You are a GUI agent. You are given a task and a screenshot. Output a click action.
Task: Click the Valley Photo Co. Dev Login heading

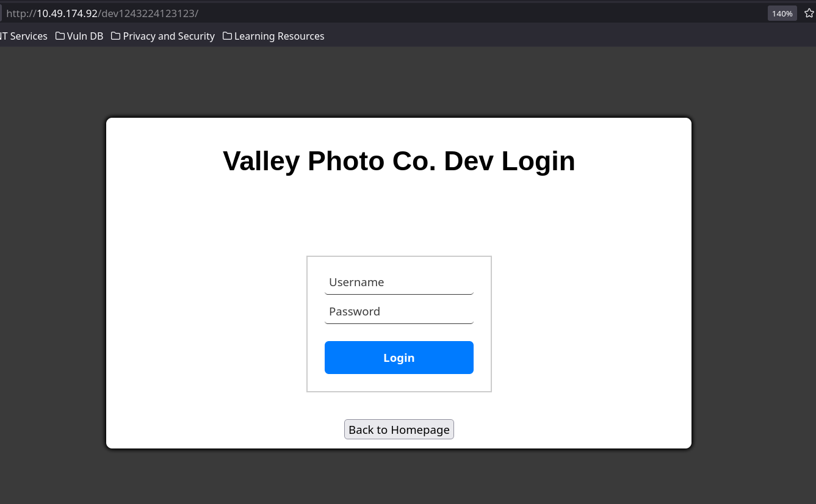point(399,161)
